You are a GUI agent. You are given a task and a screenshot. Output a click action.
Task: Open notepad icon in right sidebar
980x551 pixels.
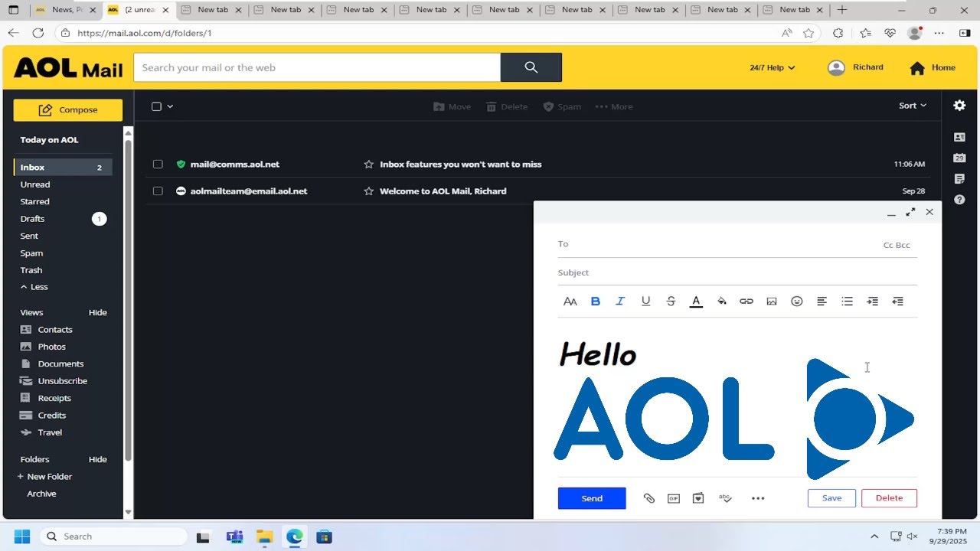click(959, 179)
